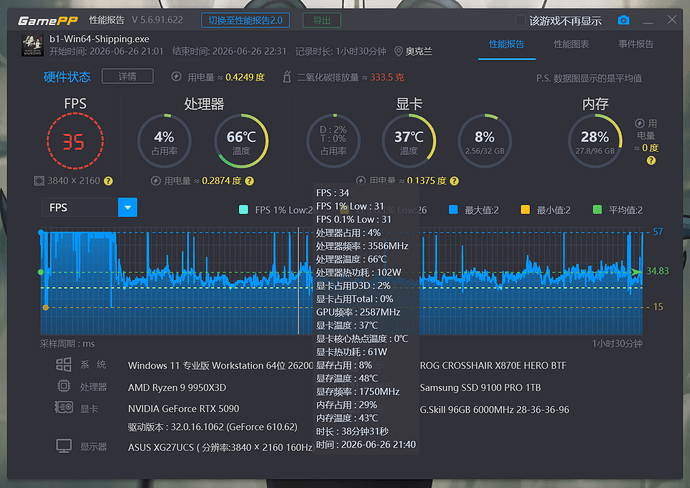Click the resolution frame icon beside 3840 × 2160

(39, 181)
